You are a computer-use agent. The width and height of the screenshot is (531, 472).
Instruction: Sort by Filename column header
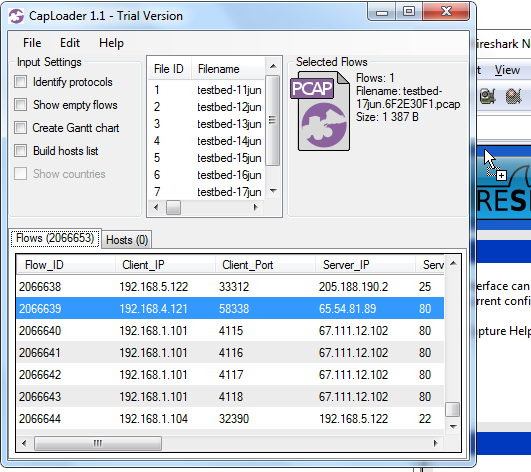pos(228,69)
